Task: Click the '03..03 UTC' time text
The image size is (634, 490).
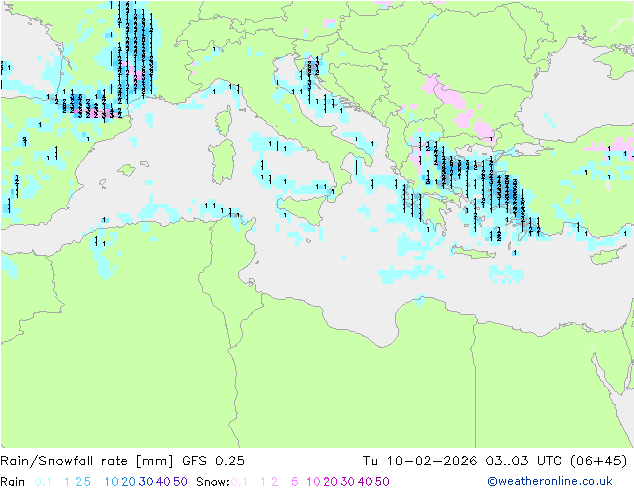Action: [523, 461]
